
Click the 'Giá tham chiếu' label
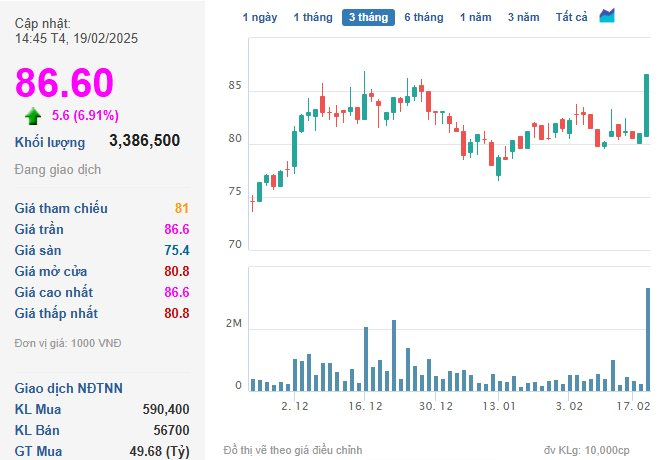[x=61, y=208]
